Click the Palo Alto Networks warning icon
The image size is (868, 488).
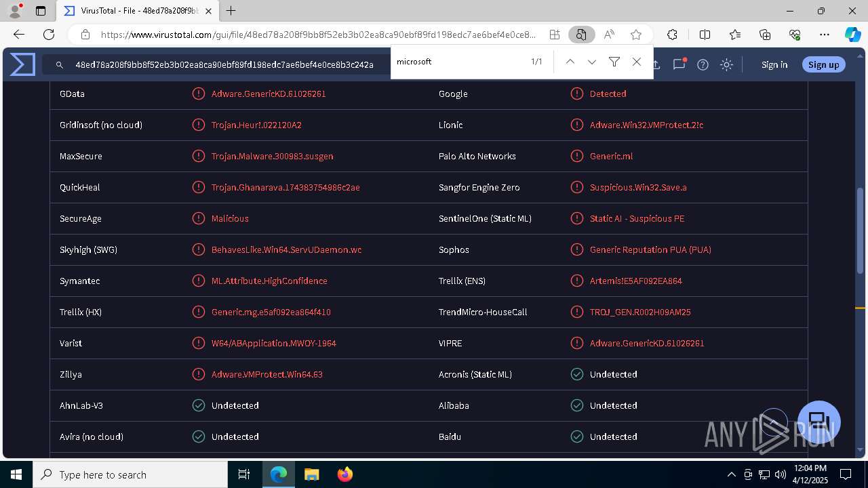tap(577, 156)
